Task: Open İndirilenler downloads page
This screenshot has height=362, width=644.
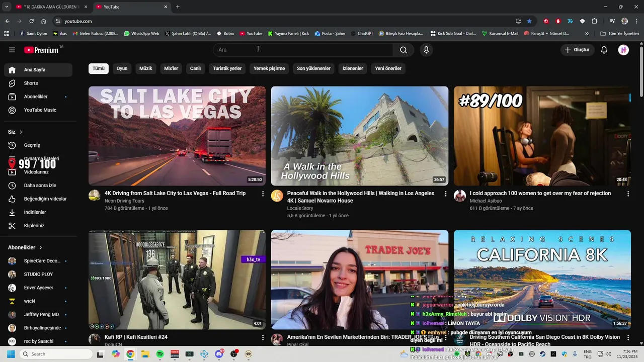Action: click(x=38, y=212)
